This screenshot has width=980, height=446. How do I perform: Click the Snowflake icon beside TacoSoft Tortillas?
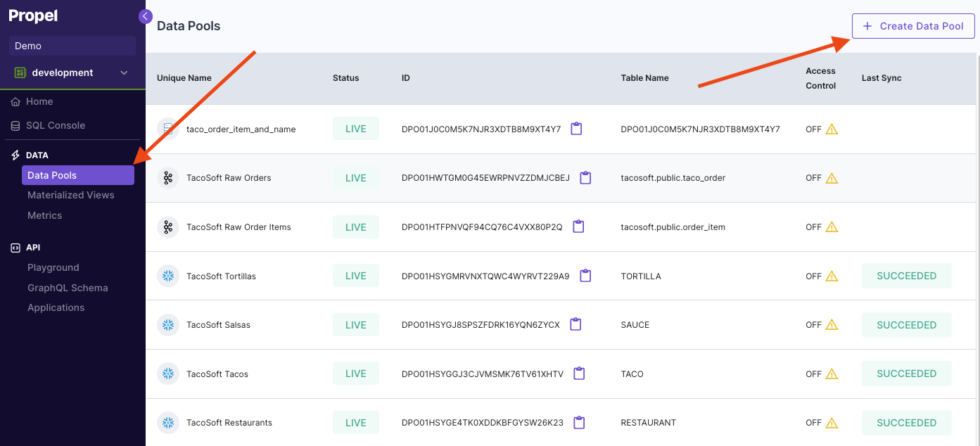click(168, 276)
